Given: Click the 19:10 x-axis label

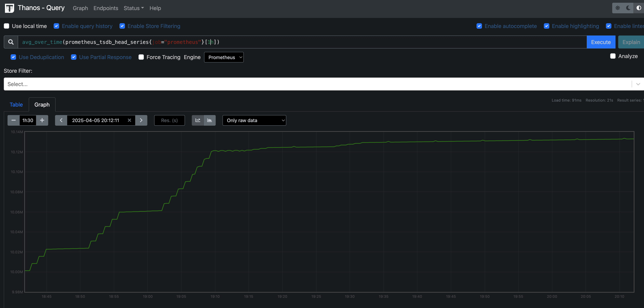Looking at the screenshot, I should (215, 297).
